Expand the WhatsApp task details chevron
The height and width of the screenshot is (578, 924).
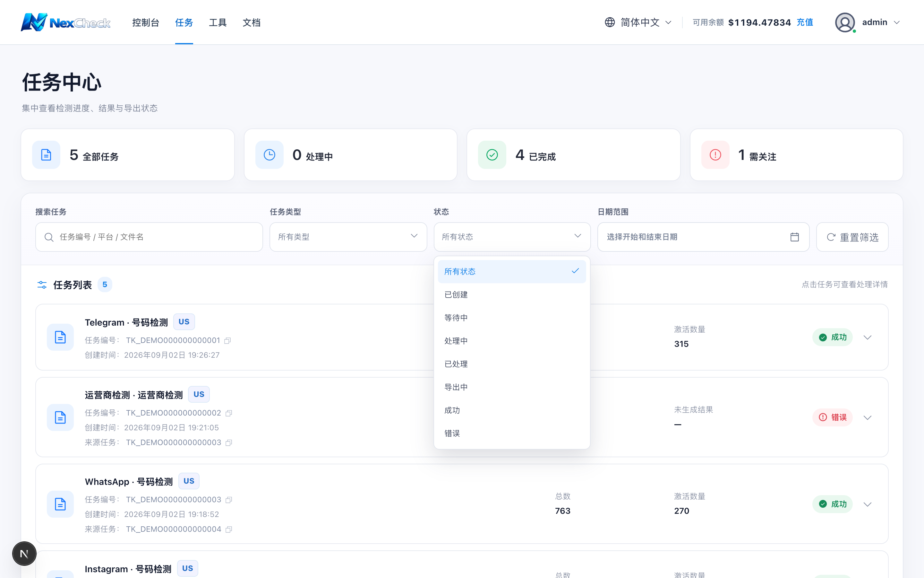click(868, 504)
